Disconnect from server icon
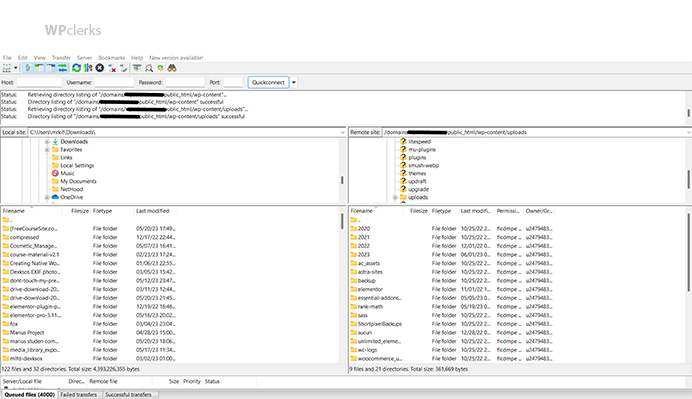Image resolution: width=692 pixels, height=399 pixels. point(112,68)
